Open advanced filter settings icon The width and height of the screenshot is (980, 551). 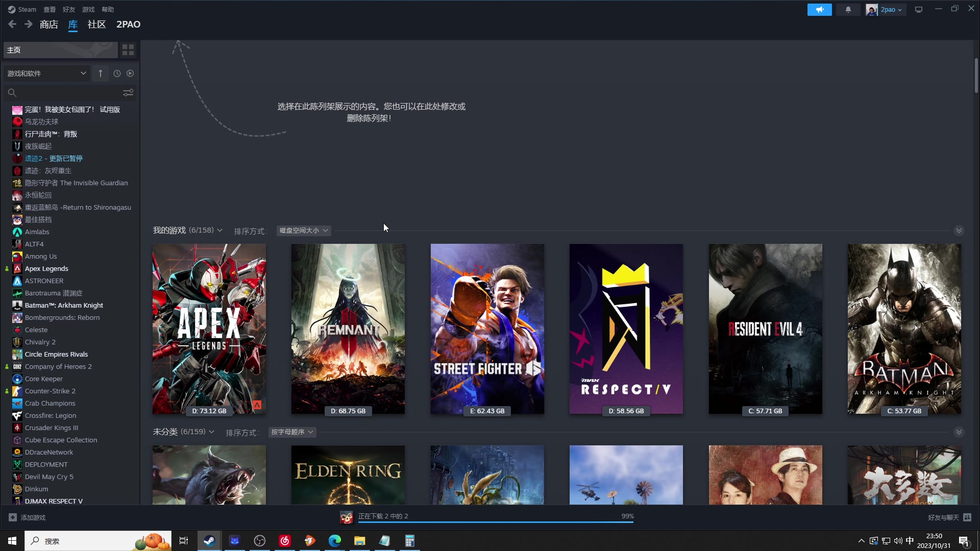pyautogui.click(x=128, y=92)
